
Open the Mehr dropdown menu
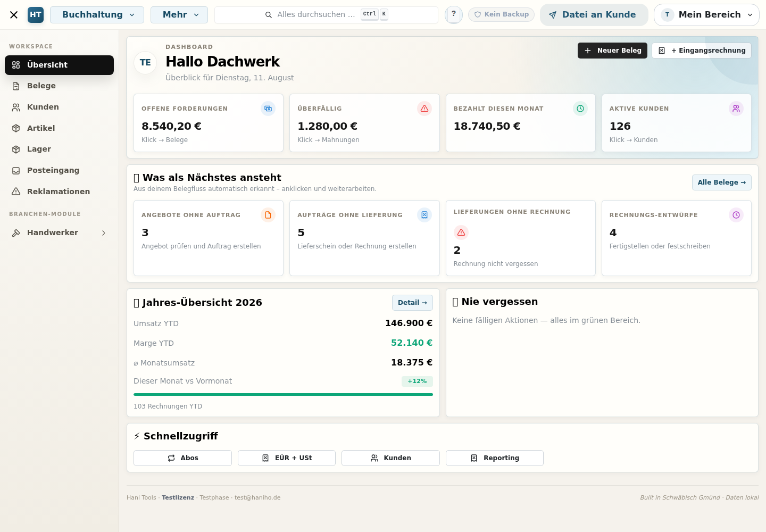pyautogui.click(x=179, y=15)
